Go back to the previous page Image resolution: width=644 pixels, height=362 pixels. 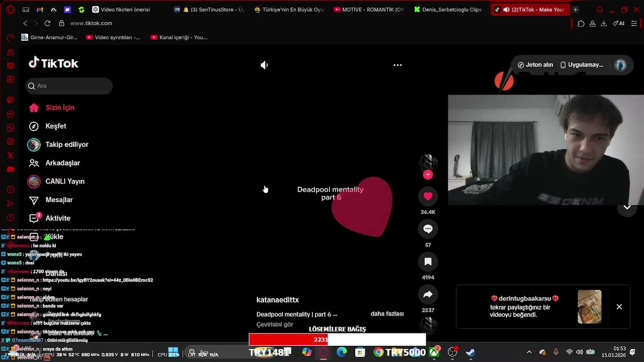pyautogui.click(x=25, y=23)
